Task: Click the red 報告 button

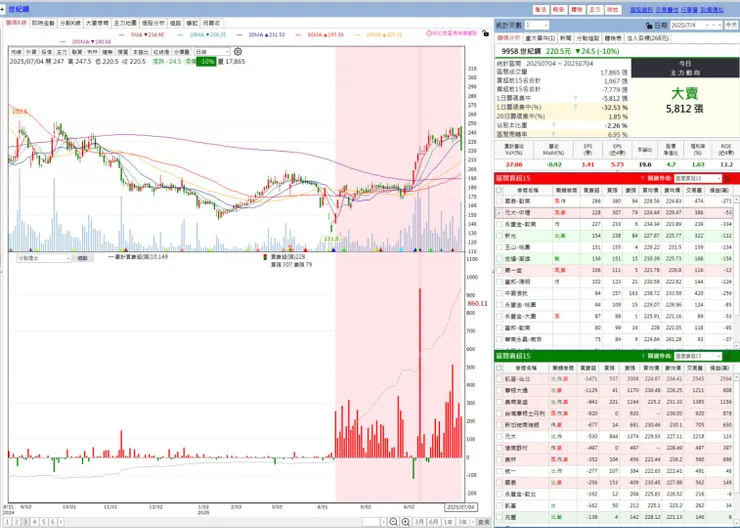Action: pos(559,9)
